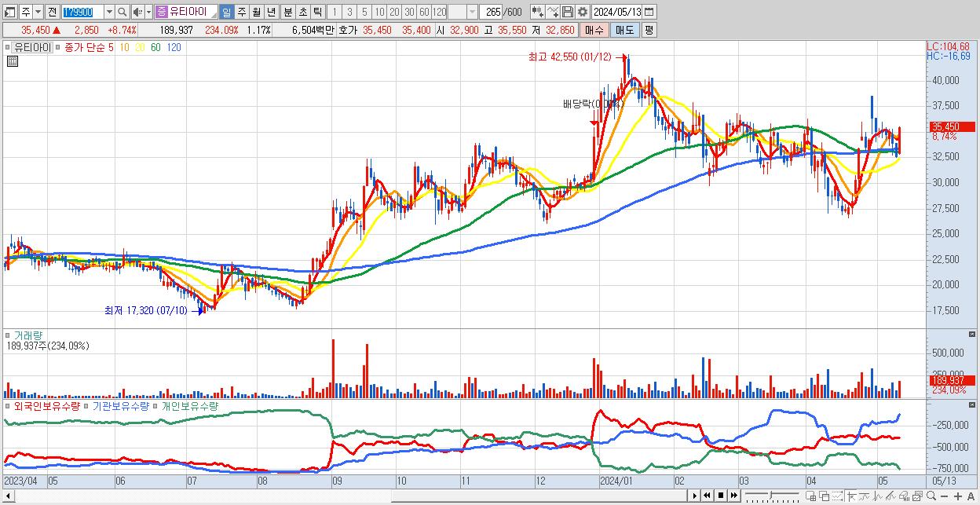
Task: Click the fast-forward button in the chart playback bar
Action: (733, 496)
